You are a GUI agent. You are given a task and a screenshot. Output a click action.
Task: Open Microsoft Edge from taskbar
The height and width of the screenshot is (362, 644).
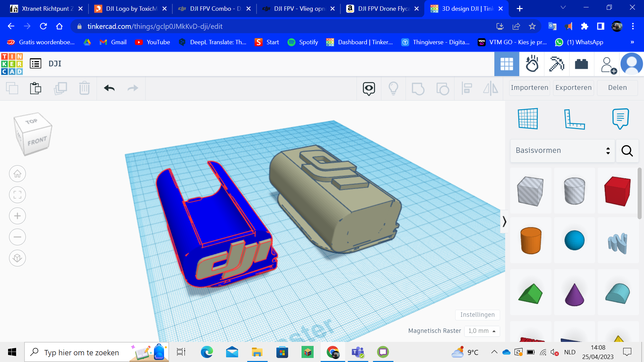[207, 352]
